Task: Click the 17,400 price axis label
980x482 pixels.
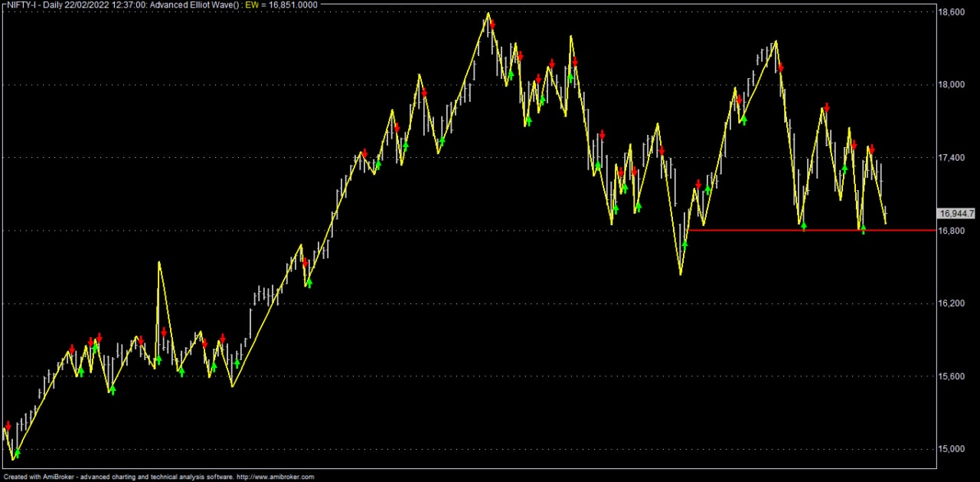Action: point(953,158)
